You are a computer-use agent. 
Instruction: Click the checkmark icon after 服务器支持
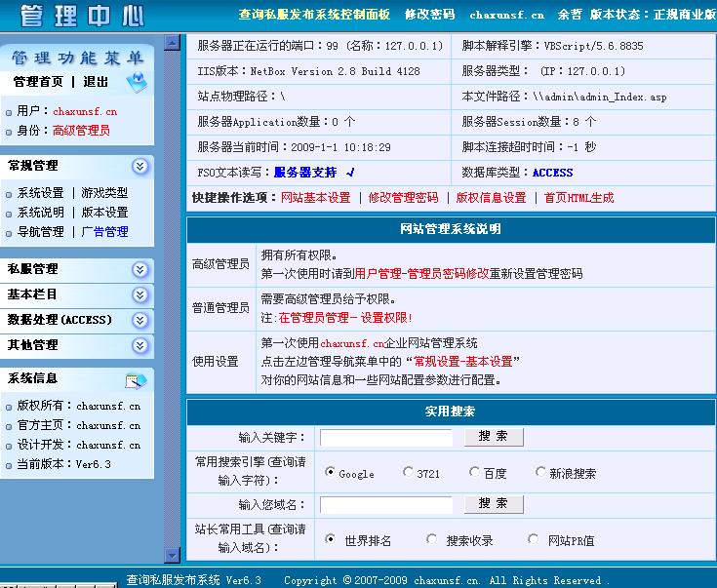click(350, 173)
